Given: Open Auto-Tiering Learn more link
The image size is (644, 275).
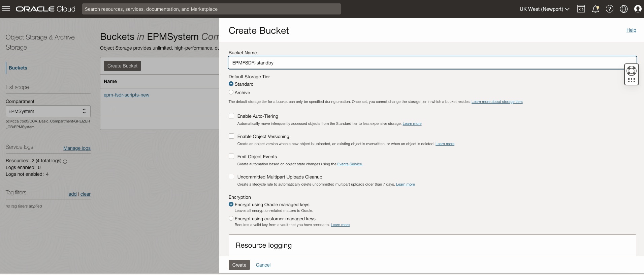Looking at the screenshot, I should pos(412,123).
